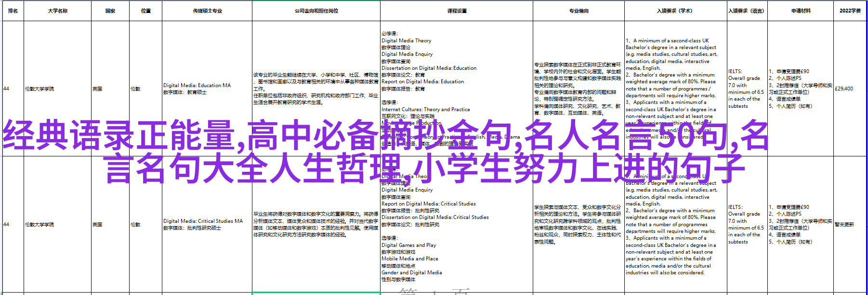Click the £29,400 tuition cell
Image resolution: width=868 pixels, height=295 pixels.
click(x=850, y=89)
